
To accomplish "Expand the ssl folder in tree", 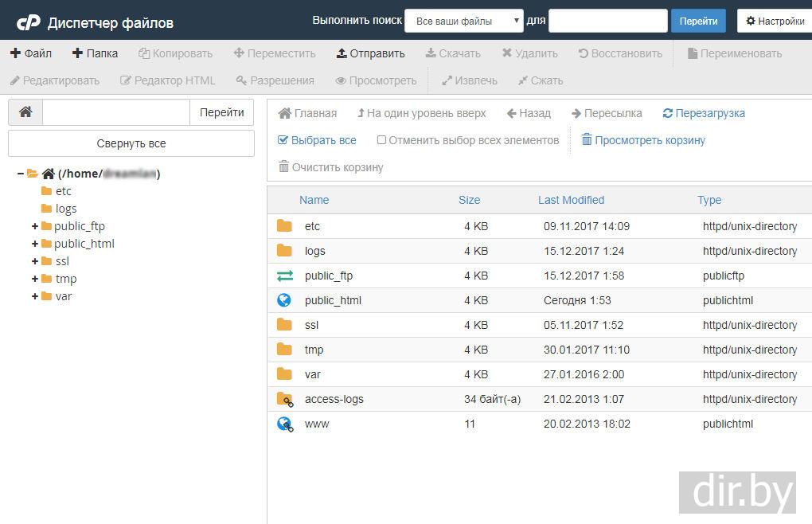I will click(x=35, y=261).
